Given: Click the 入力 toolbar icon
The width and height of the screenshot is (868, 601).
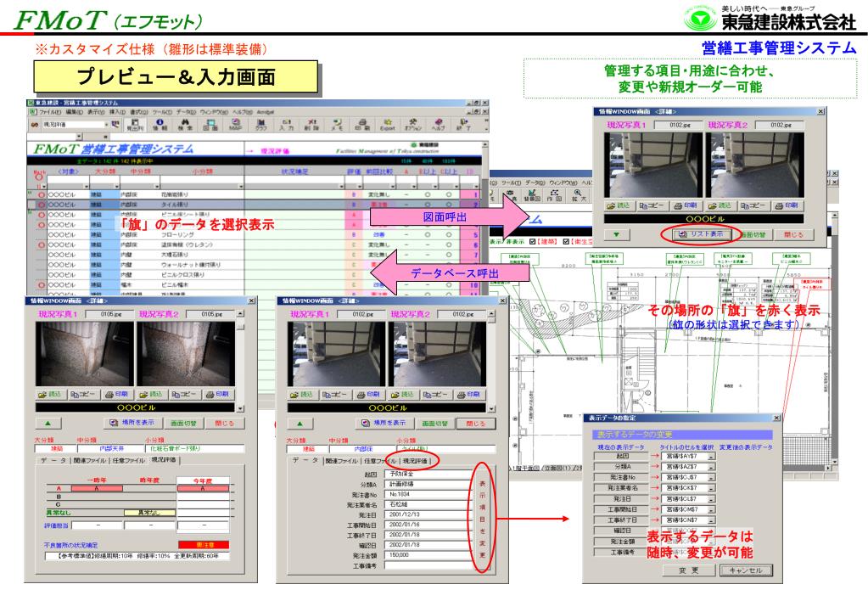Looking at the screenshot, I should (x=286, y=124).
